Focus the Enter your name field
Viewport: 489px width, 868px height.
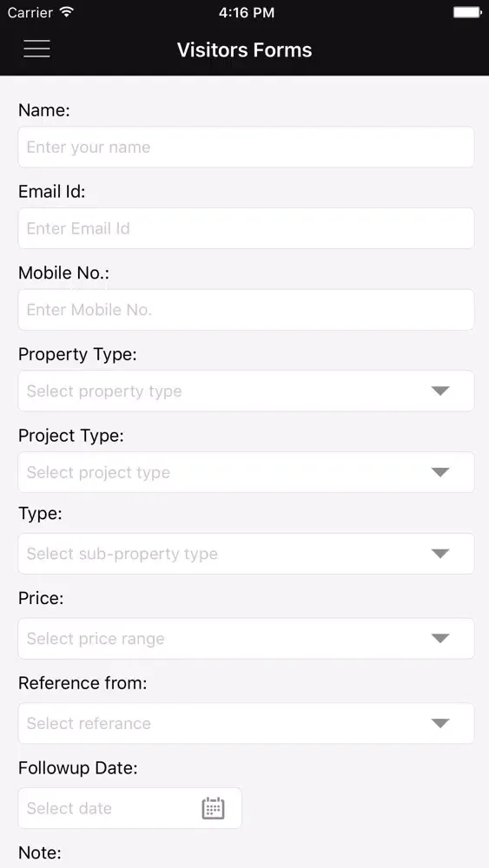pos(246,147)
